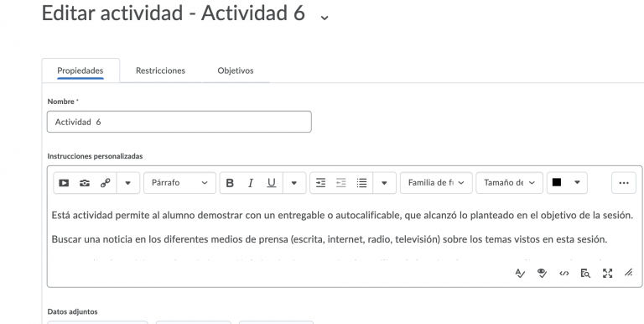Image resolution: width=644 pixels, height=324 pixels.
Task: Open the Familia de fuente dropdown
Action: click(436, 183)
